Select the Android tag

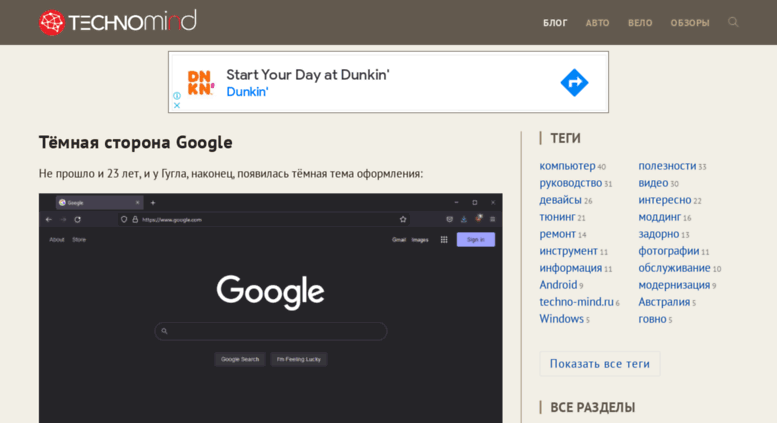click(x=558, y=285)
